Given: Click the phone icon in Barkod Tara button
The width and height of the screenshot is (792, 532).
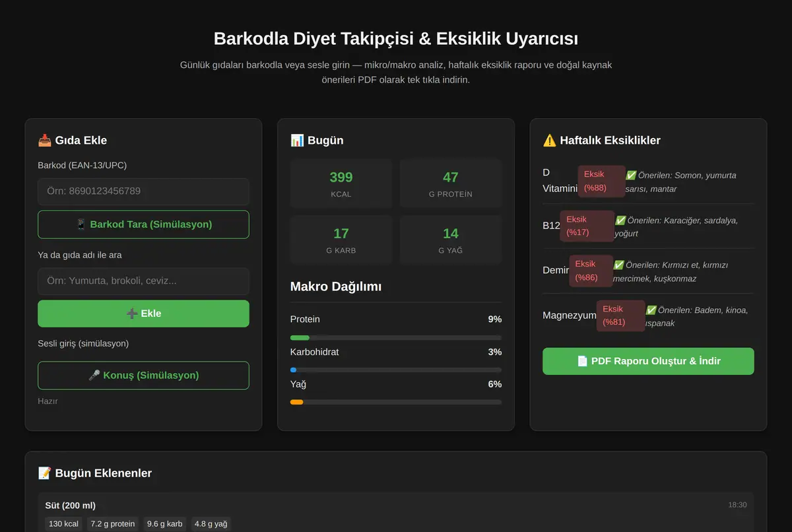Looking at the screenshot, I should tap(81, 224).
